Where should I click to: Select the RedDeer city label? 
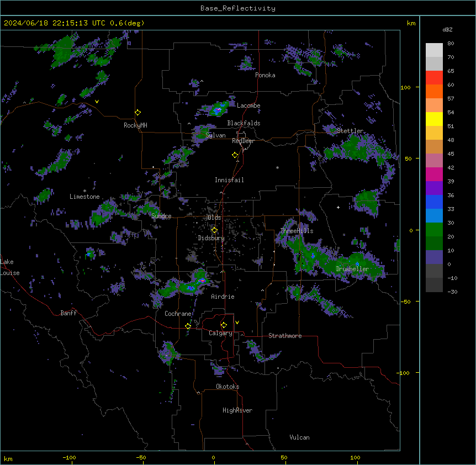243,141
